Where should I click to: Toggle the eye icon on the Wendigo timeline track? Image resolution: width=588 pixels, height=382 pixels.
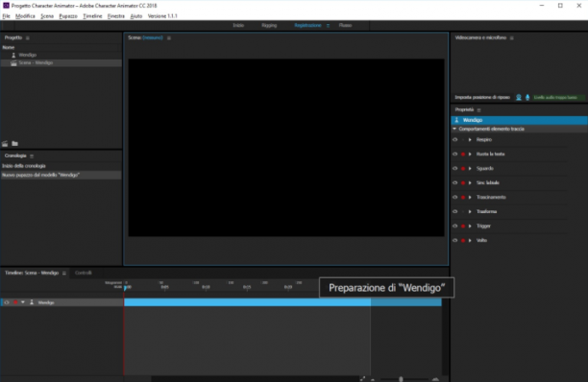(x=7, y=302)
